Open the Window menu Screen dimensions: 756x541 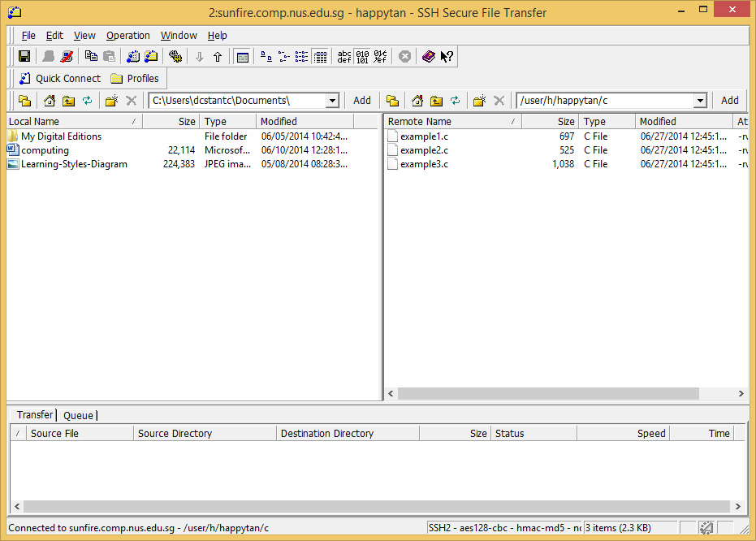point(179,36)
